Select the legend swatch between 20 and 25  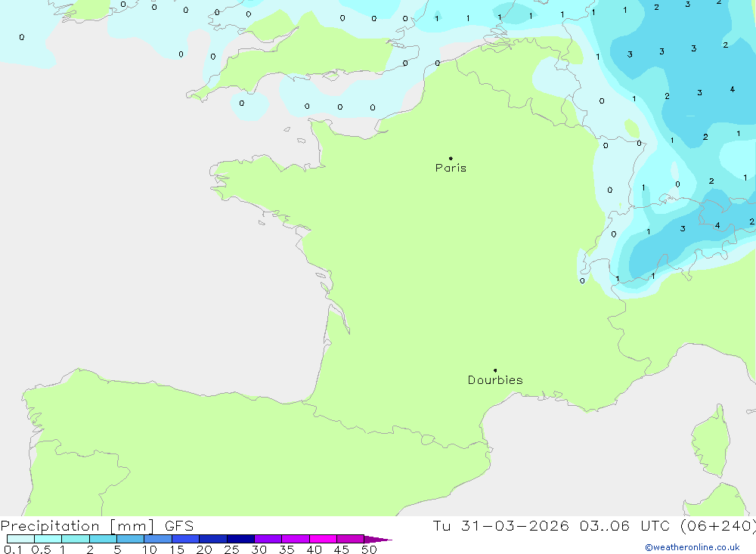213,539
